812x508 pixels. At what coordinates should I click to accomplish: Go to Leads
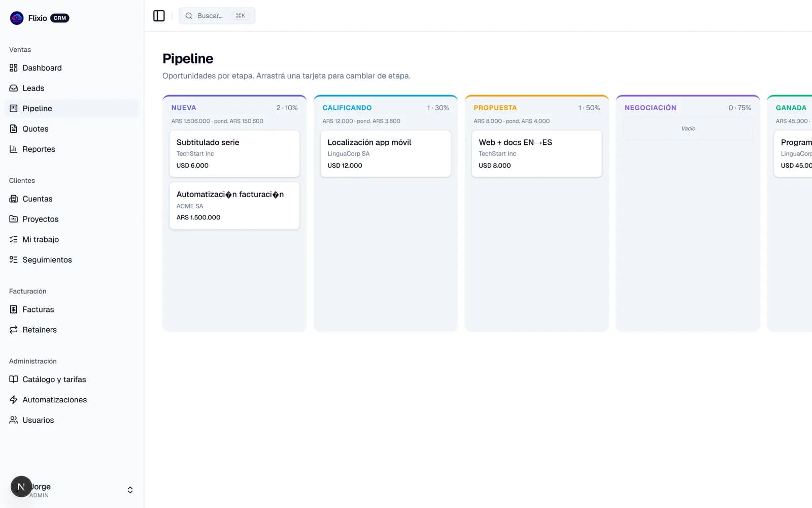[x=72, y=88]
